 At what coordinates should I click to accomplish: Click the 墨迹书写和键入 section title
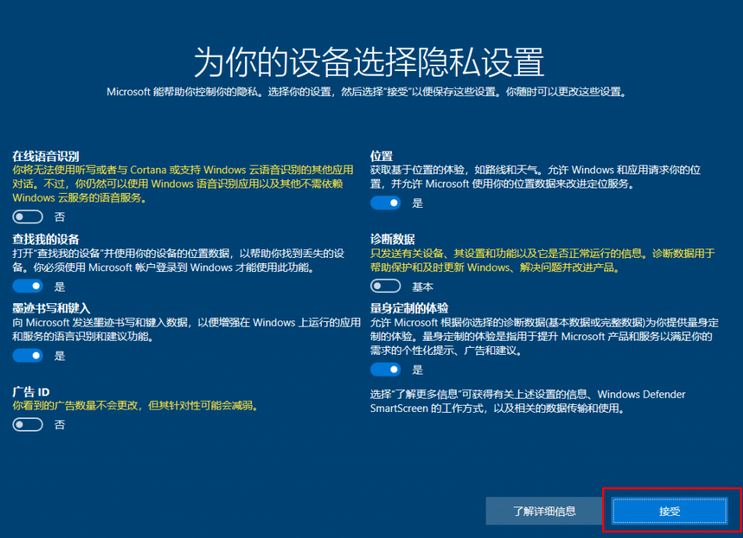pyautogui.click(x=52, y=309)
